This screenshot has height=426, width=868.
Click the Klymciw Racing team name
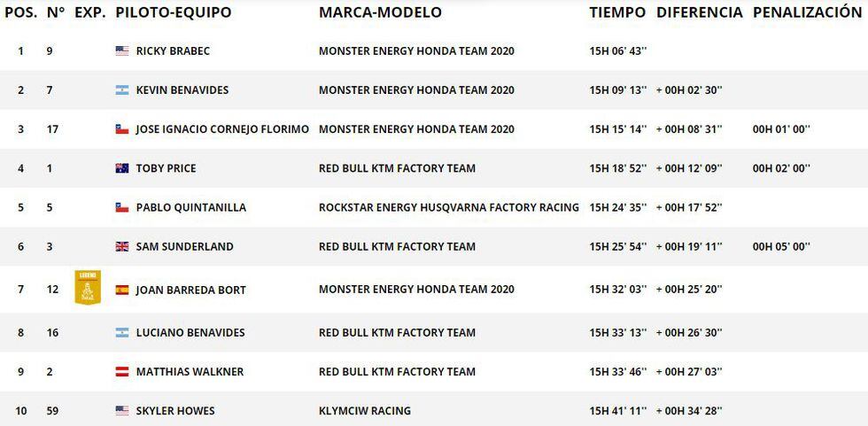point(364,411)
